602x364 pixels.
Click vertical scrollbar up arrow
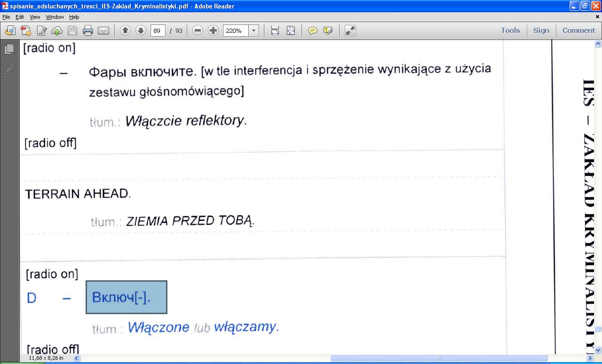(598, 44)
